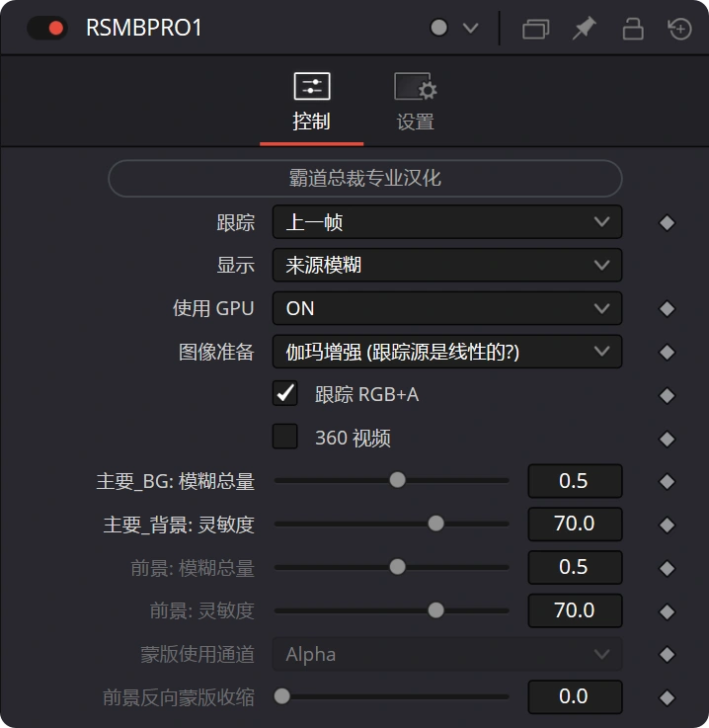Add keyframe for 使用 GPU with diamond icon
The height and width of the screenshot is (728, 709).
coord(667,309)
